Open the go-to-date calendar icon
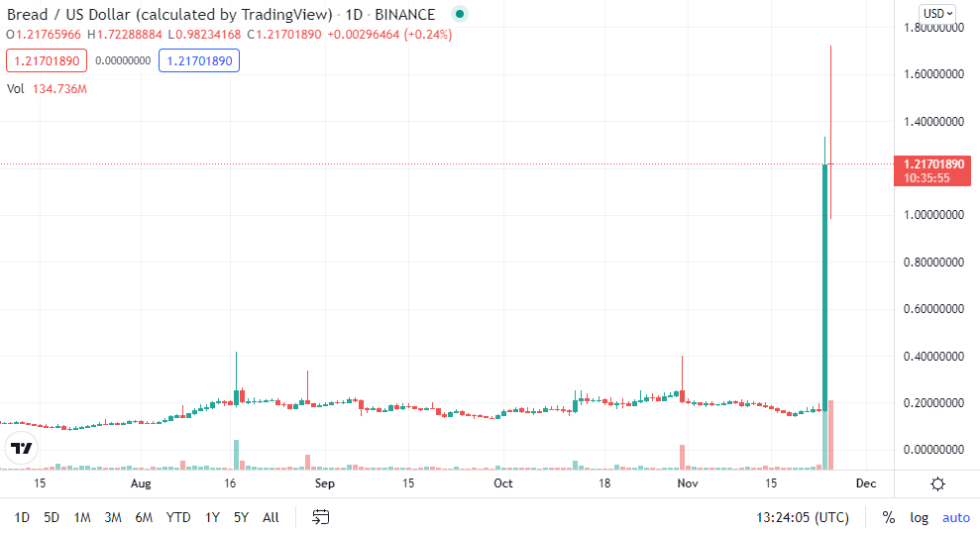Image resolution: width=980 pixels, height=534 pixels. coord(321,517)
